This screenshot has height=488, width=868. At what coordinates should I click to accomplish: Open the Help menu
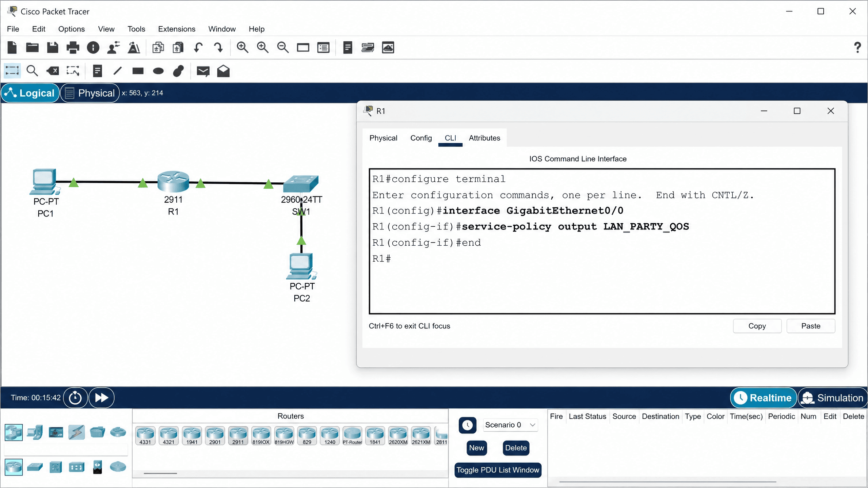click(x=257, y=29)
